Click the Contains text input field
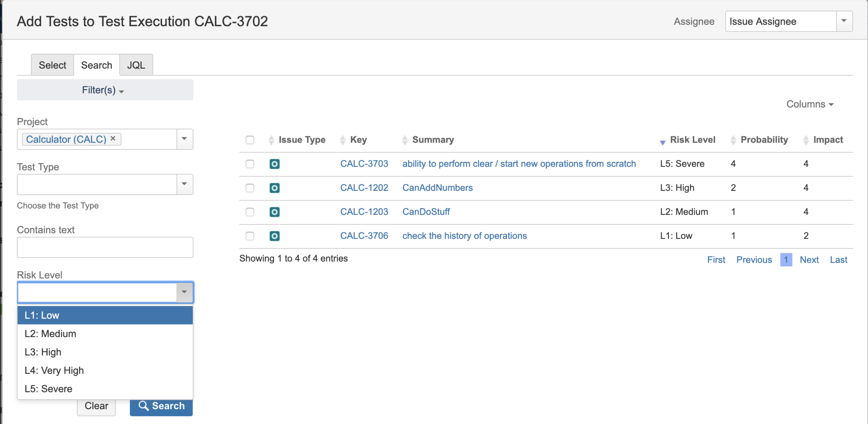Screen dimensions: 868x424 [105, 247]
